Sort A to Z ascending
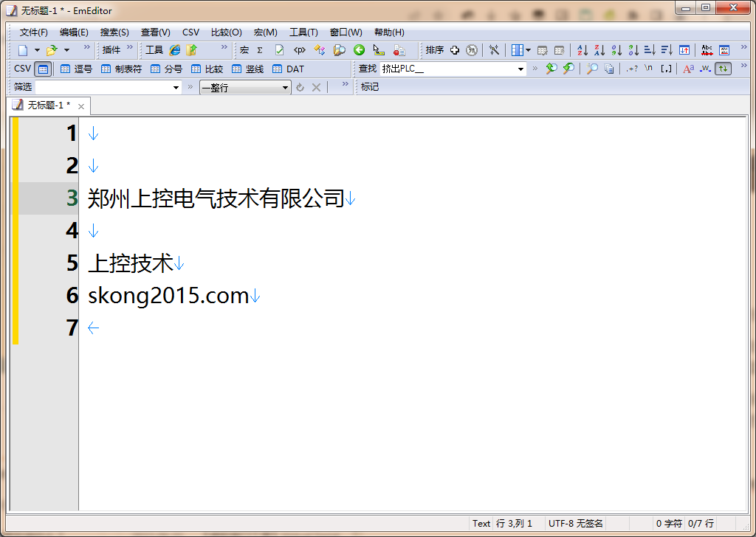The image size is (756, 537). pos(583,50)
